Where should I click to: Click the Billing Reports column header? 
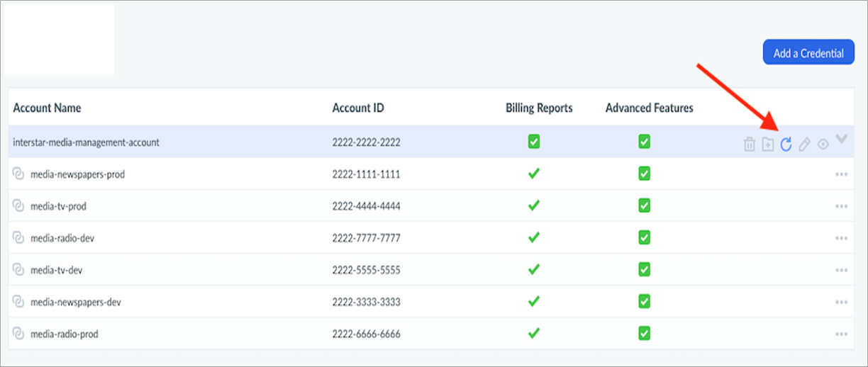(539, 108)
